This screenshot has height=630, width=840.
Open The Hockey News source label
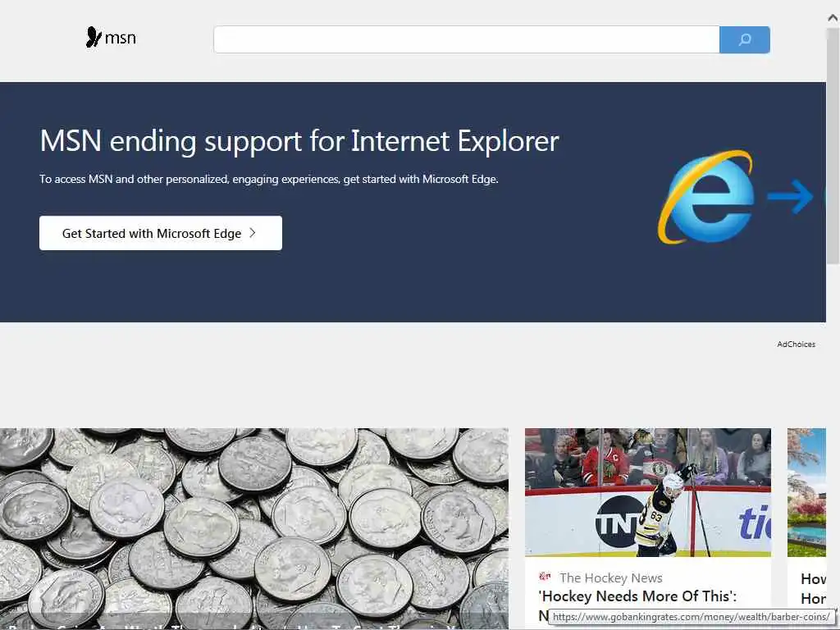click(610, 578)
